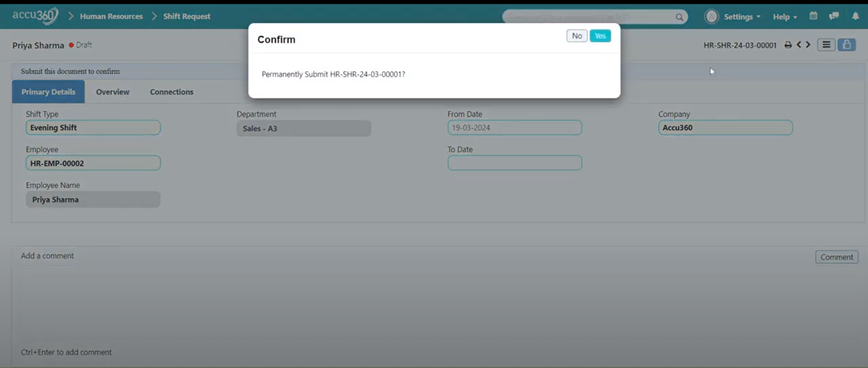868x368 pixels.
Task: Click 'Submit this document to confirm' text
Action: tap(70, 72)
